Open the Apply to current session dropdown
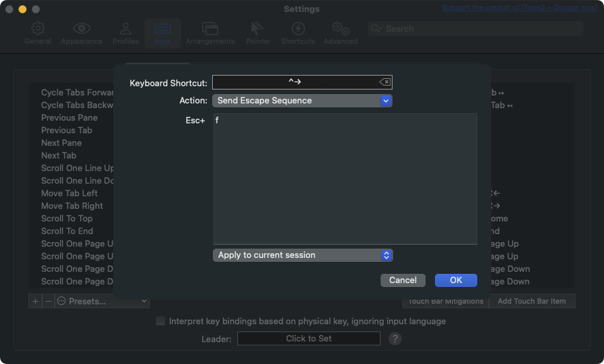The width and height of the screenshot is (604, 364). tap(303, 255)
